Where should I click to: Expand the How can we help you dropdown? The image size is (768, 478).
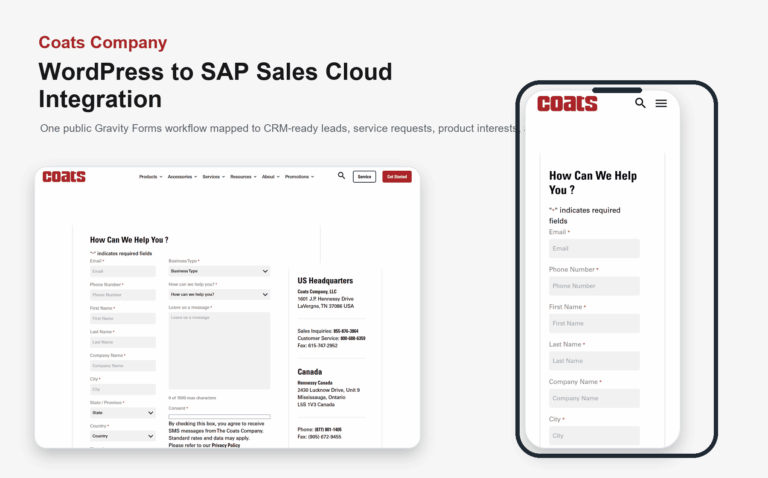(219, 294)
